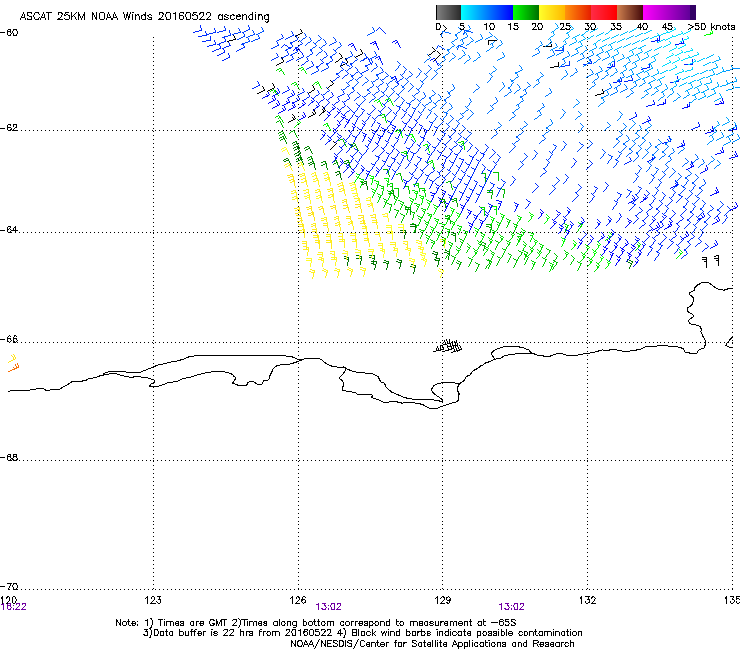Image resolution: width=740 pixels, height=650 pixels.
Task: Pick the magenta 40-45 knots legend segment
Action: tap(656, 12)
